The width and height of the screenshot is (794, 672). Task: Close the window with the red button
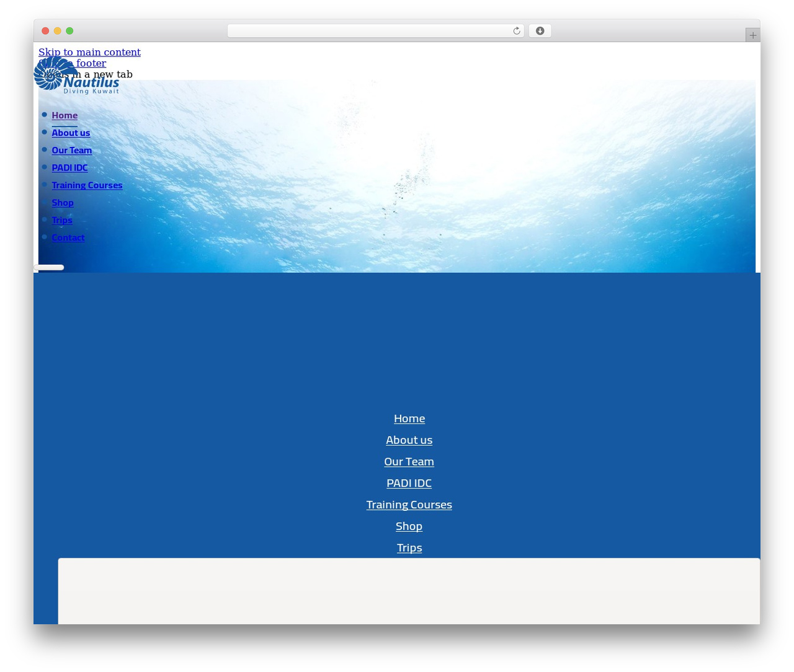[45, 31]
